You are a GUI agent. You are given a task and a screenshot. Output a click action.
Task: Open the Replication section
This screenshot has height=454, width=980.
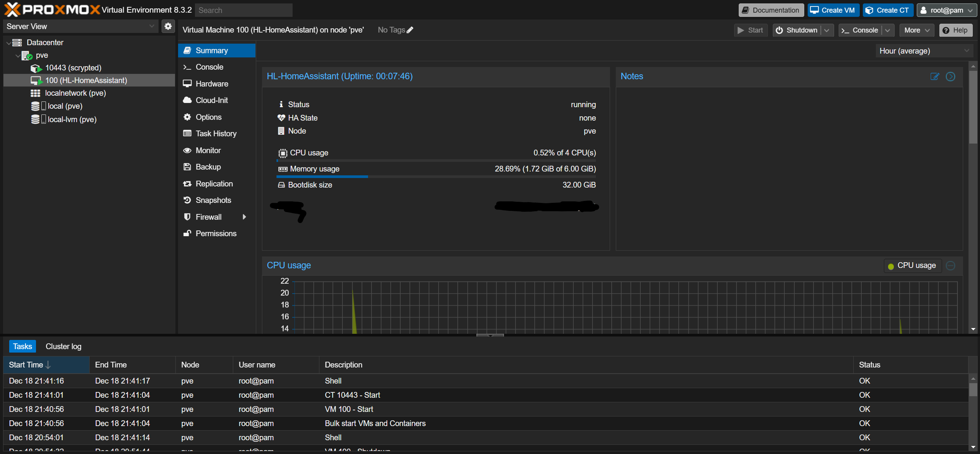(x=217, y=184)
